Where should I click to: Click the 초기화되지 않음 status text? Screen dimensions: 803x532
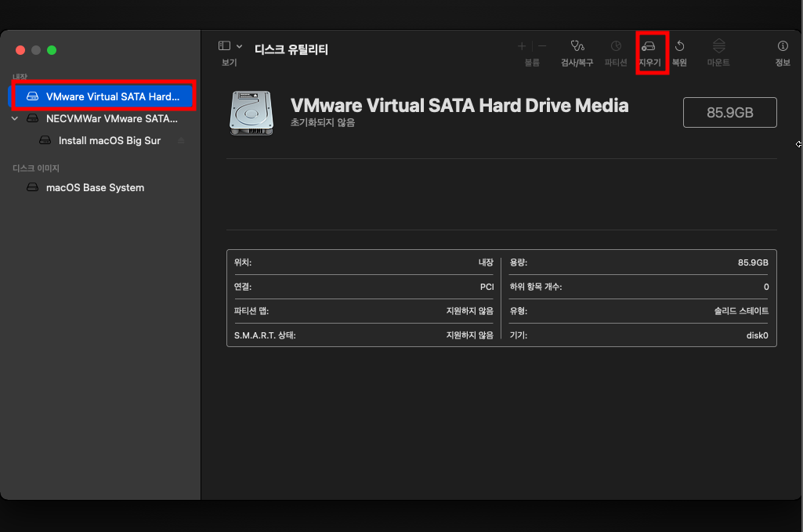(323, 122)
